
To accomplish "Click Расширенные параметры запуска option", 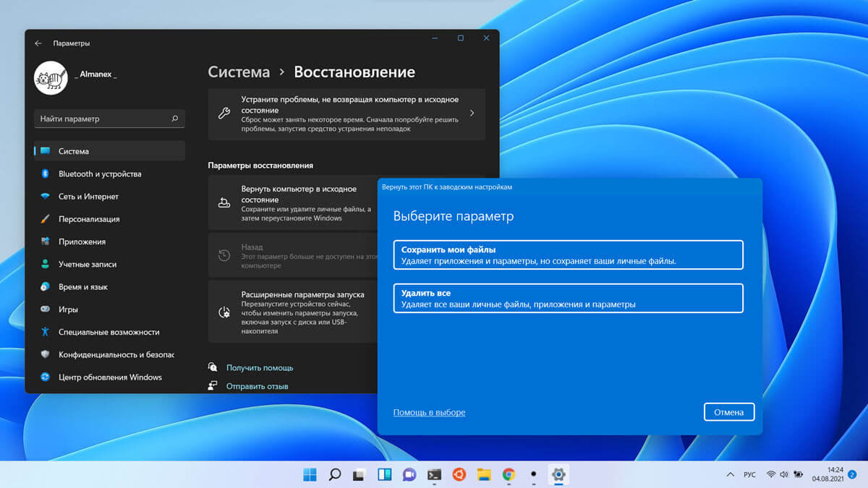I will [x=293, y=312].
